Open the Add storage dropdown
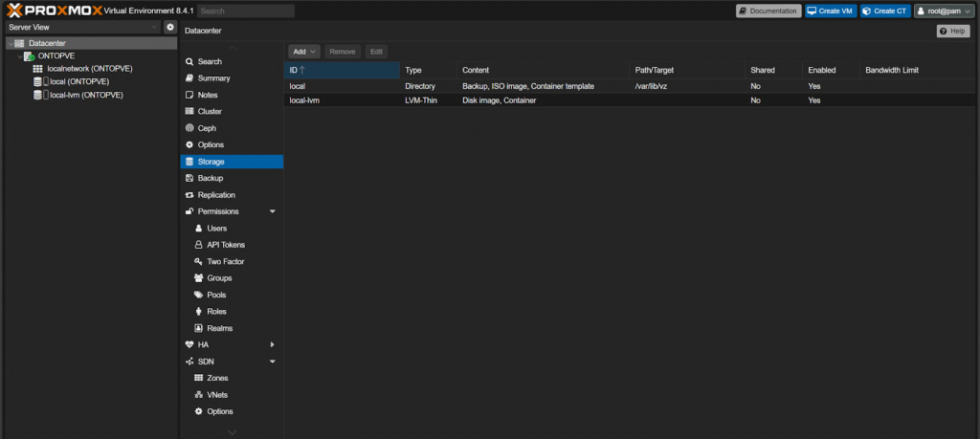This screenshot has width=980, height=439. pyautogui.click(x=304, y=52)
